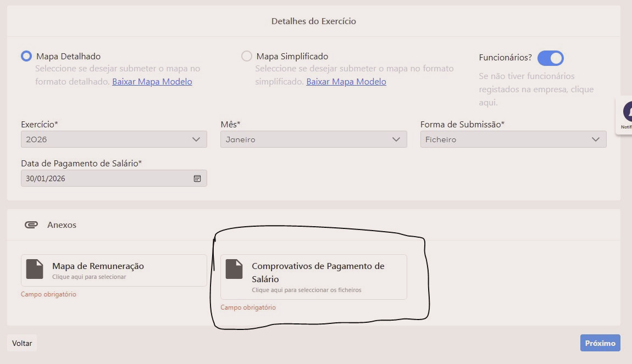This screenshot has height=364, width=632.
Task: Open the notifications bell on the right edge
Action: coord(627,112)
